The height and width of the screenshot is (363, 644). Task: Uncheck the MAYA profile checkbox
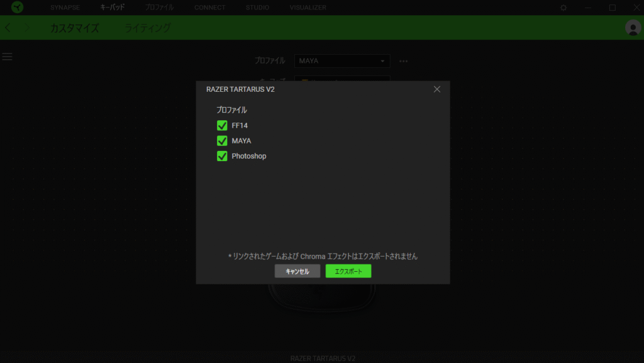[x=222, y=141]
